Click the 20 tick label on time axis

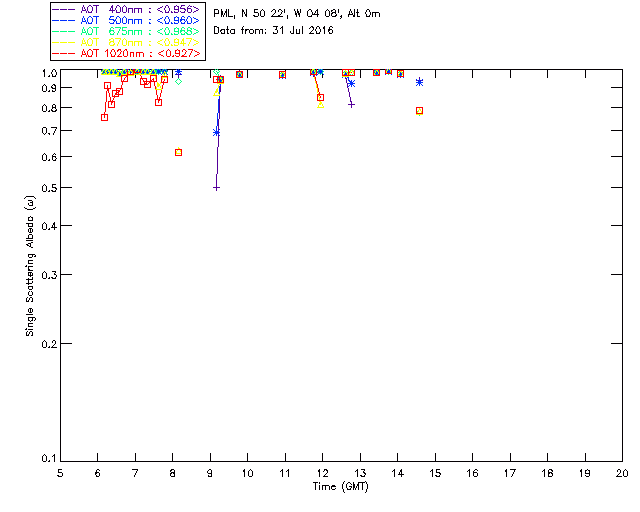click(622, 473)
